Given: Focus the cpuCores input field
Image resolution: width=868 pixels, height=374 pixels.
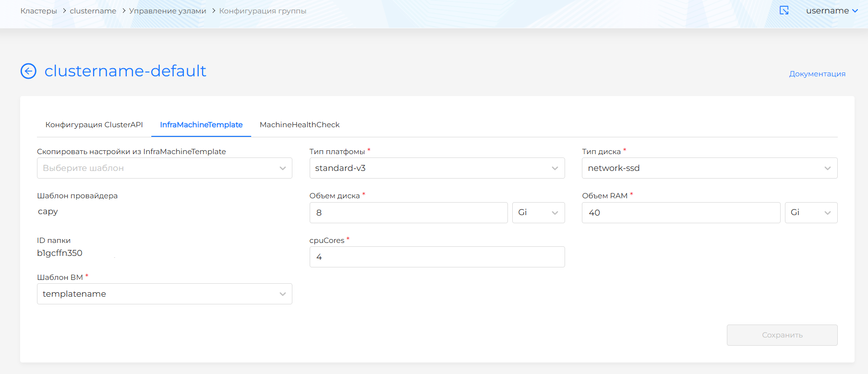Looking at the screenshot, I should 437,257.
